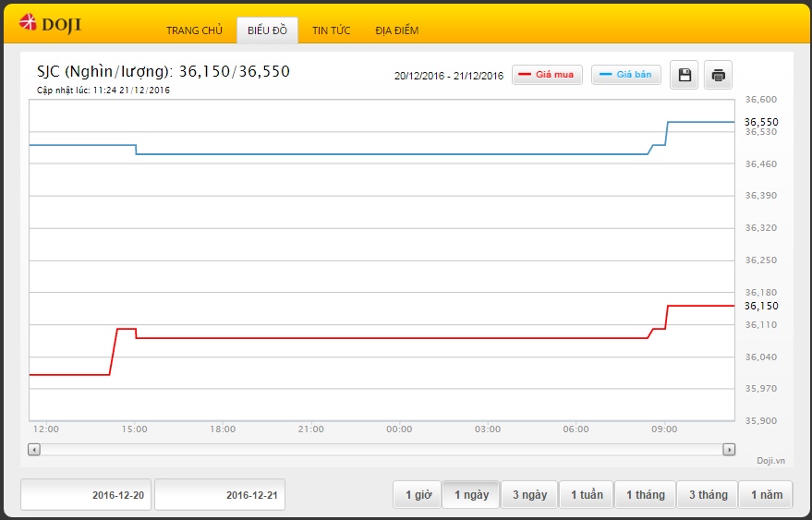812x520 pixels.
Task: Click the 15:00 time axis label
Action: click(x=135, y=429)
